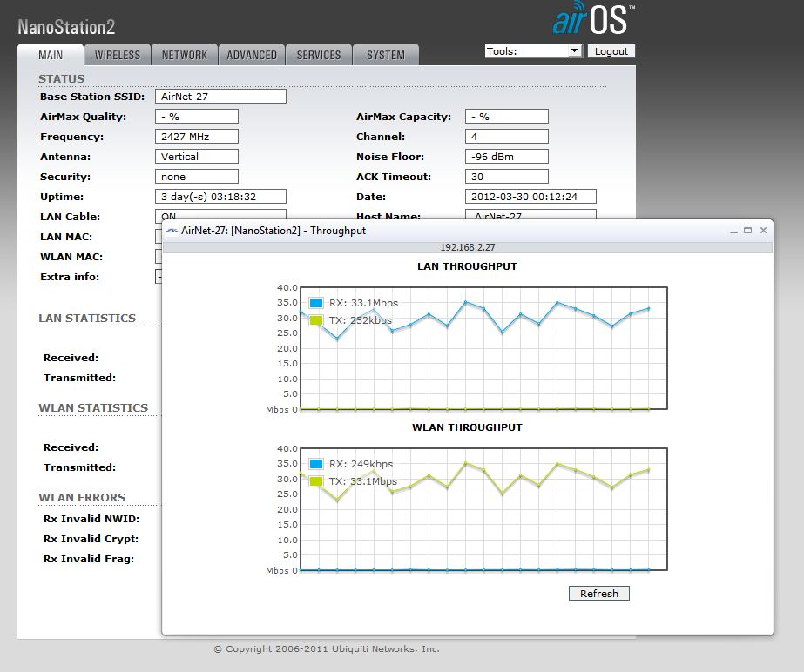804x672 pixels.
Task: Click the Ubiquiti Networks copyright text
Action: (x=327, y=649)
